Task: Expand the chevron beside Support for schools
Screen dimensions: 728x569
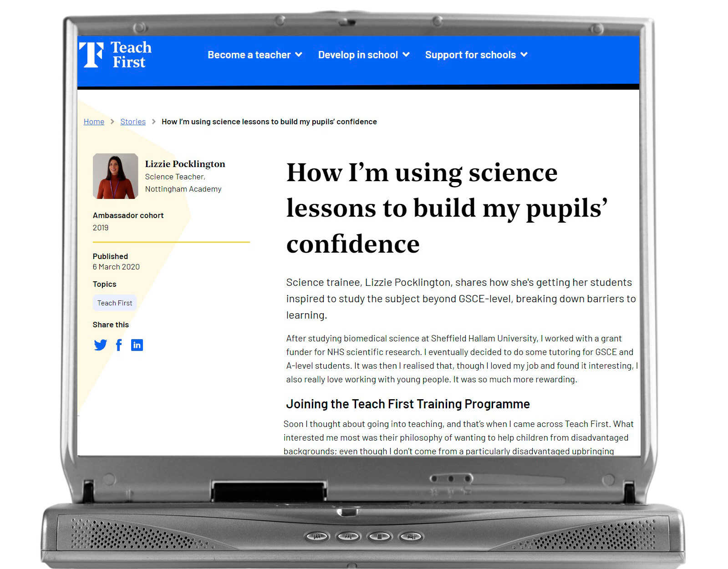Action: (x=524, y=55)
